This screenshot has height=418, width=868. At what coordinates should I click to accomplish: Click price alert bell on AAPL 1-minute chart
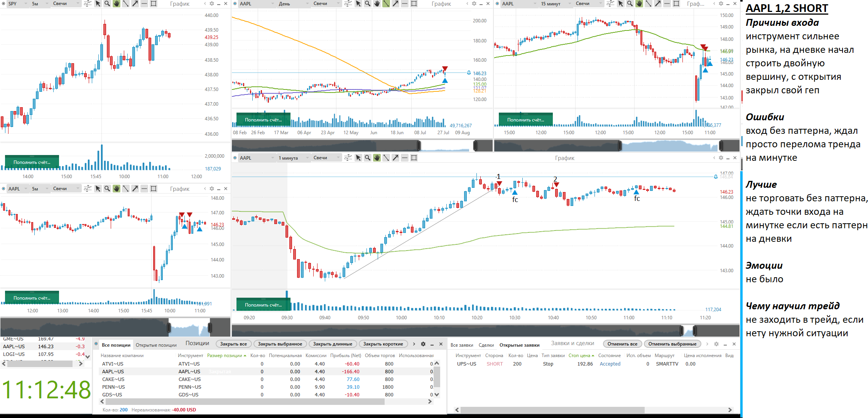[x=716, y=177]
